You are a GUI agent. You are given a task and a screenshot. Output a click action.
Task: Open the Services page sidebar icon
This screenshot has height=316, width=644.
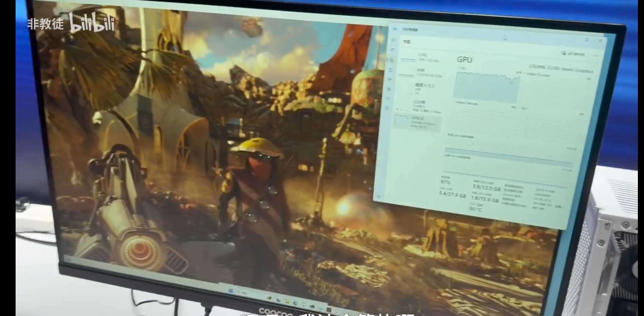coord(387,108)
